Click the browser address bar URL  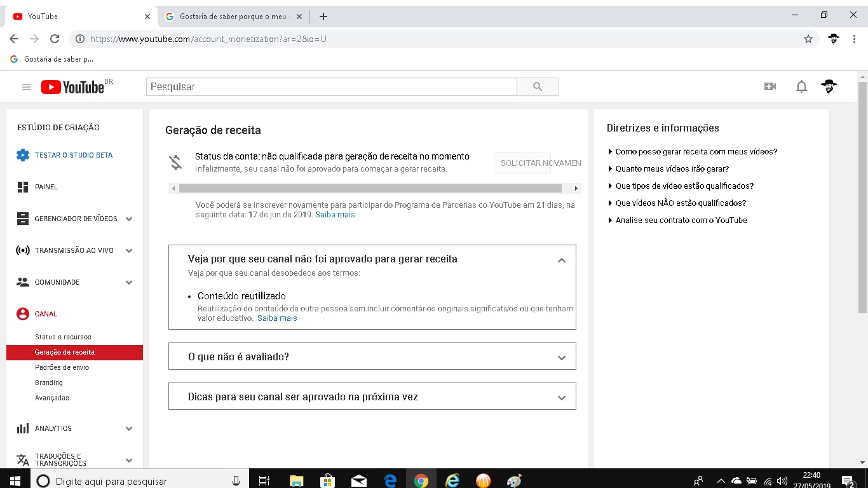[x=208, y=39]
